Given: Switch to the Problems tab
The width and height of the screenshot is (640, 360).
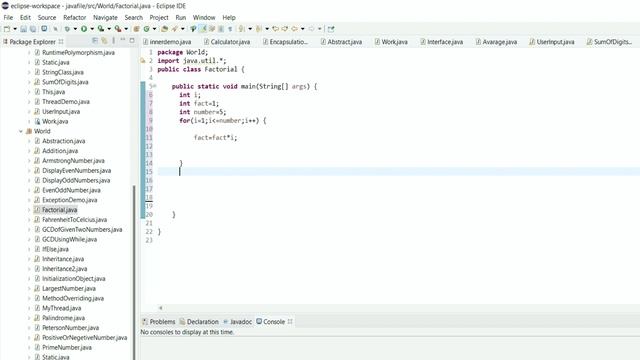Looking at the screenshot, I should [158, 322].
